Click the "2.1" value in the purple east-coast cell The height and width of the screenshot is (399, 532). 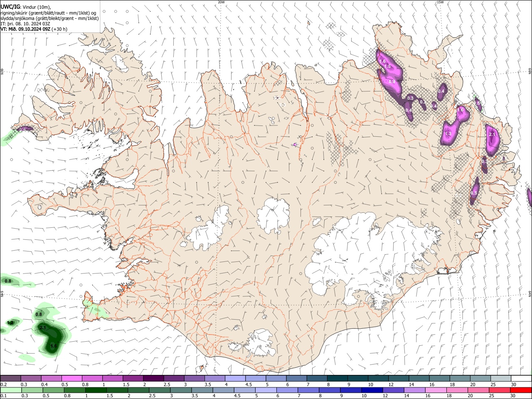493,134
